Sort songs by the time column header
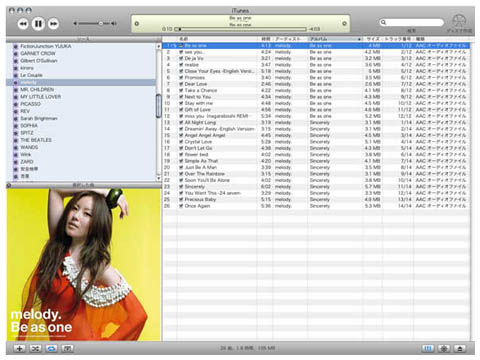This screenshot has width=480, height=360. [266, 39]
